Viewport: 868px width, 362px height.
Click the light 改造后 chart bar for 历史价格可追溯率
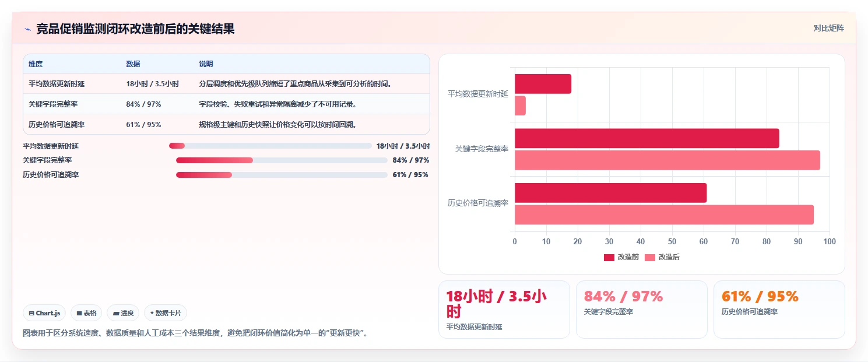point(664,215)
